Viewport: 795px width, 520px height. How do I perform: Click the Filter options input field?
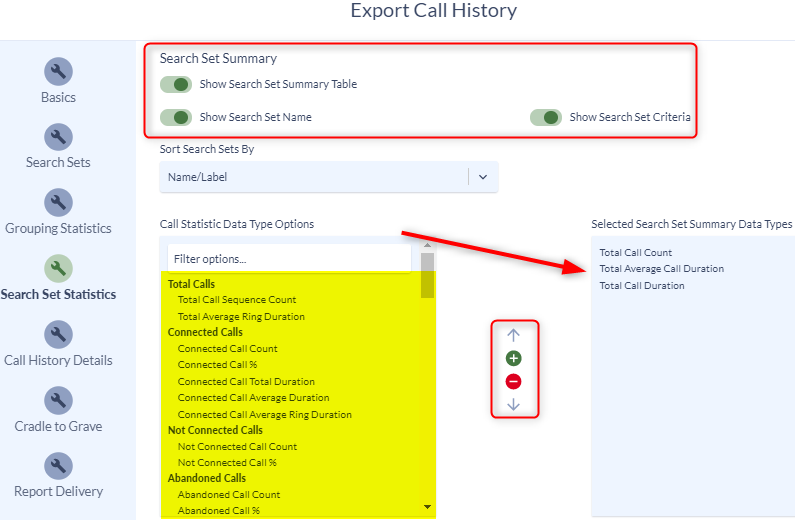pos(289,259)
